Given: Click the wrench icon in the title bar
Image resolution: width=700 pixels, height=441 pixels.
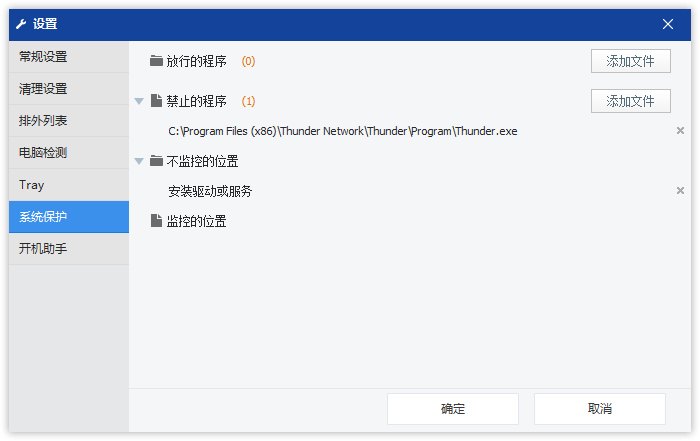Looking at the screenshot, I should pos(21,24).
